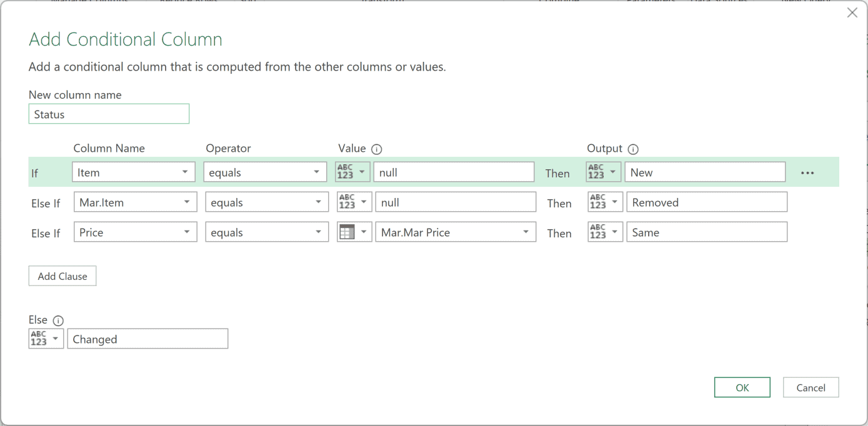
Task: Expand the Mar.Mar Price value dropdown
Action: [x=456, y=232]
